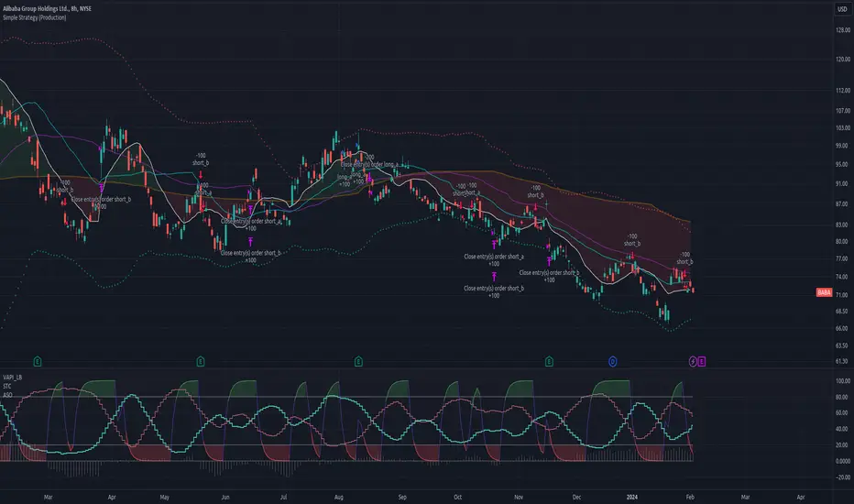The height and width of the screenshot is (504, 854).
Task: Click the -20.00 label on the indicator axis
Action: 843,477
